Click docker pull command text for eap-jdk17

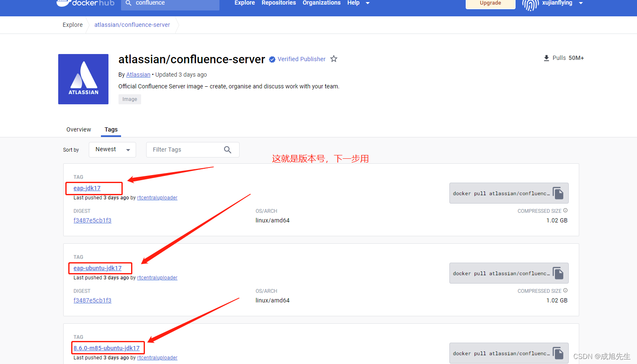(x=501, y=194)
